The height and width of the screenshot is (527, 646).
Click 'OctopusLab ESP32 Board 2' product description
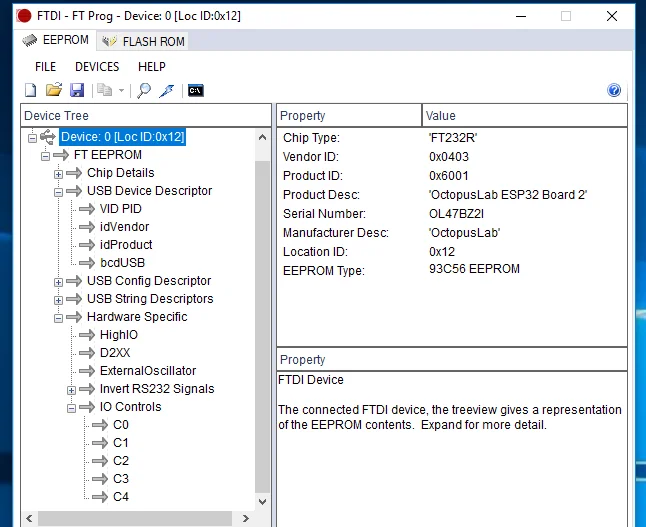[508, 194]
